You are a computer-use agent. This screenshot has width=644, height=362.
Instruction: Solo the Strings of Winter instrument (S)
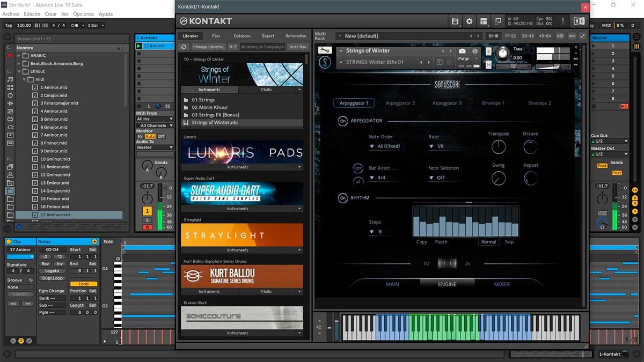pos(489,51)
